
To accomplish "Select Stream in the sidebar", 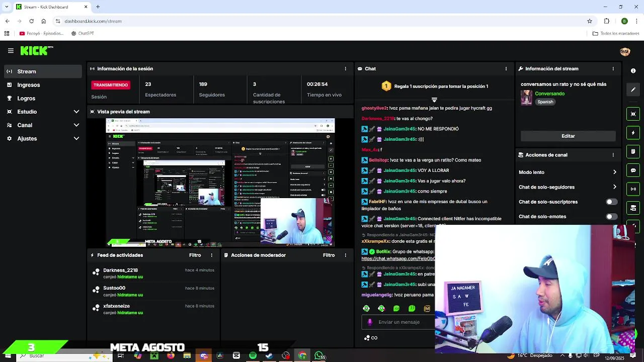I will click(x=43, y=71).
